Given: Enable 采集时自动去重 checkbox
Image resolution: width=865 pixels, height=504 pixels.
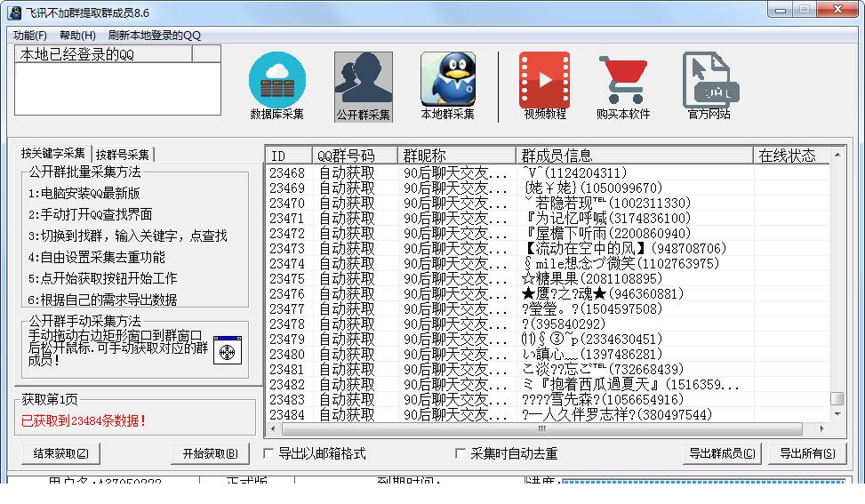Looking at the screenshot, I should (461, 454).
